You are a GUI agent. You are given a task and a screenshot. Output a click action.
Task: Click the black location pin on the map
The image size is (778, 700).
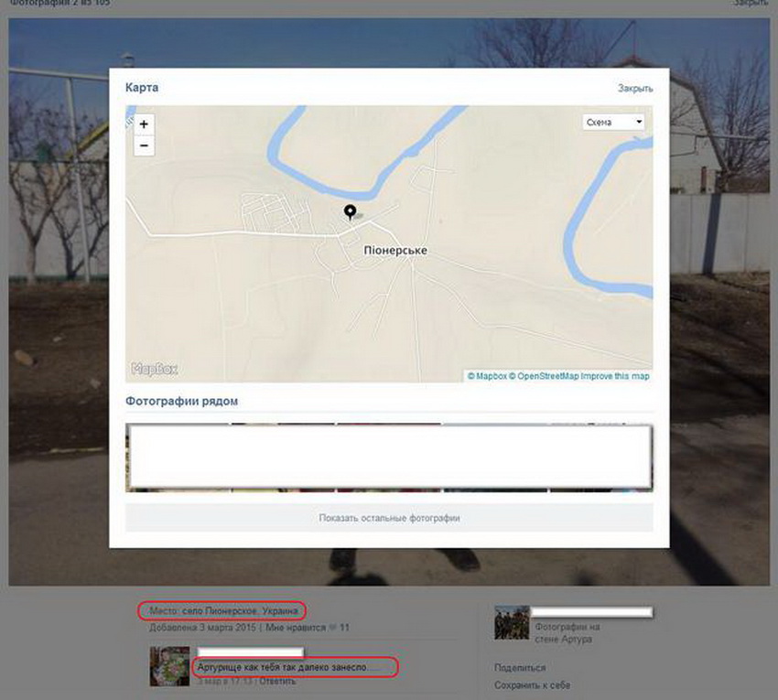[350, 212]
